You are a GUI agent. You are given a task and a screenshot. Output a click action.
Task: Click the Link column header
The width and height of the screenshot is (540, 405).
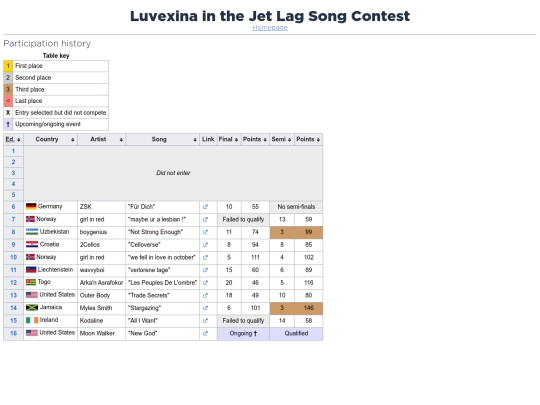click(x=208, y=139)
